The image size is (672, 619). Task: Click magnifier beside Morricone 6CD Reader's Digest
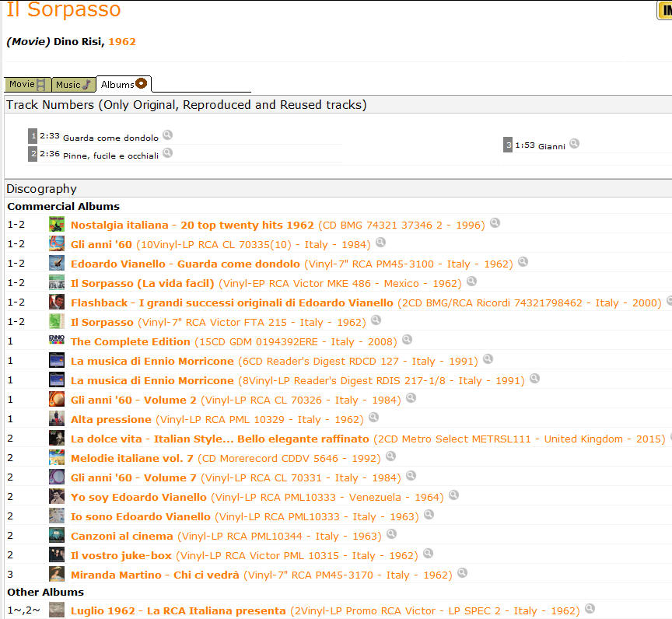click(x=488, y=359)
